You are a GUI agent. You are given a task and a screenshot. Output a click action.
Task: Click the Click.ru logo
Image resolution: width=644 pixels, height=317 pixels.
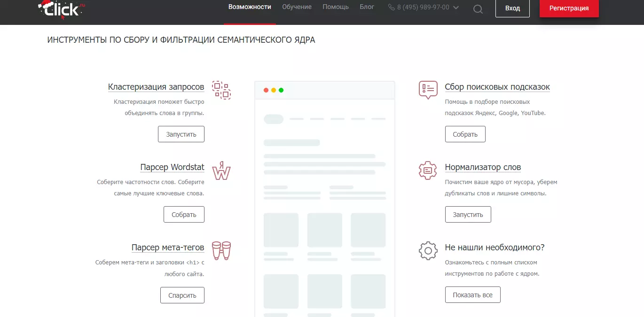[x=63, y=9]
